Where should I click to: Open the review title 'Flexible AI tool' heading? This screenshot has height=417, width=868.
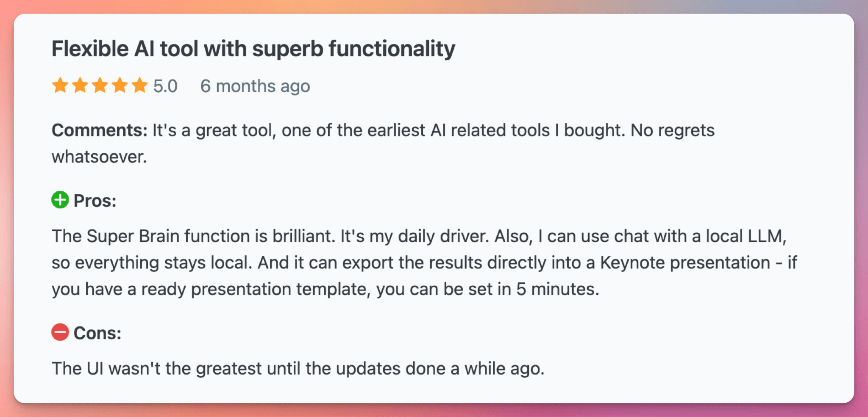click(253, 49)
